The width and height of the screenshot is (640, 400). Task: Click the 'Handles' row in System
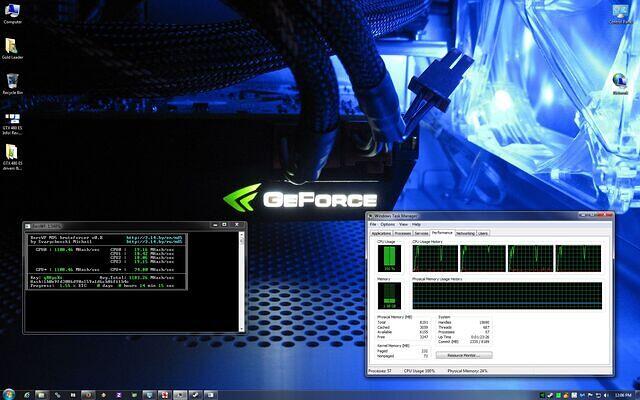[464, 322]
